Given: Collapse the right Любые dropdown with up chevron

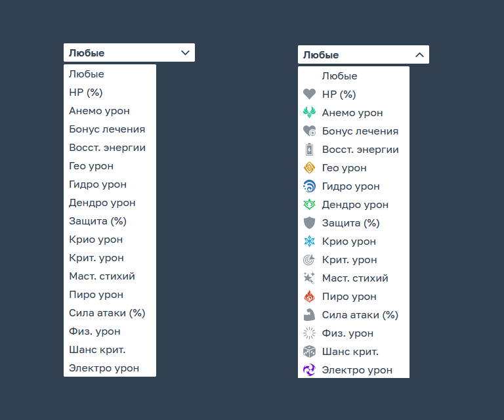Looking at the screenshot, I should pos(419,55).
